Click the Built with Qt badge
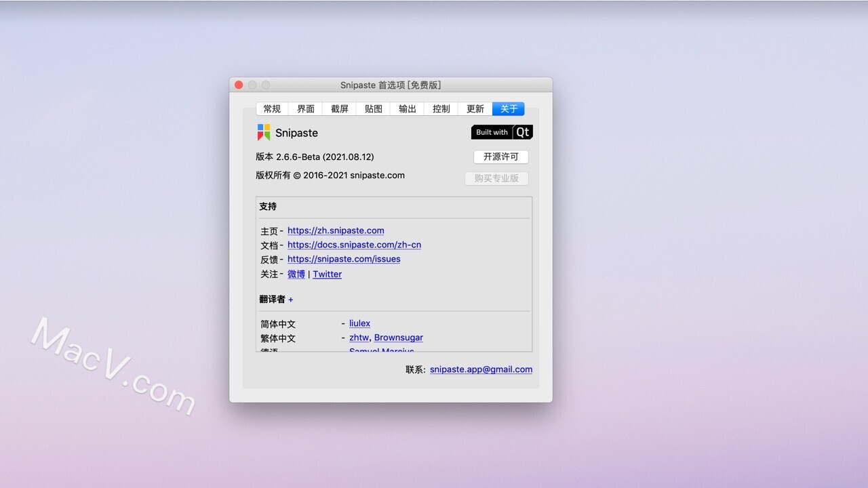This screenshot has width=868, height=488. pyautogui.click(x=501, y=132)
